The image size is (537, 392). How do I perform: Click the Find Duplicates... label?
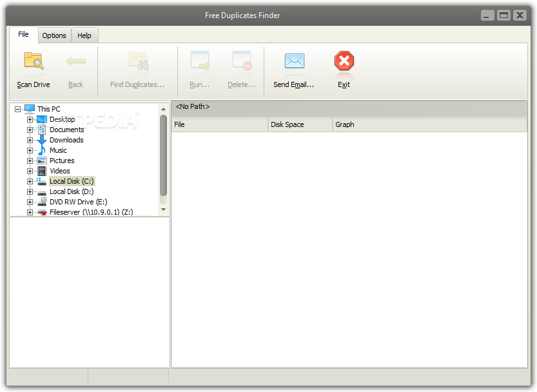pos(137,84)
